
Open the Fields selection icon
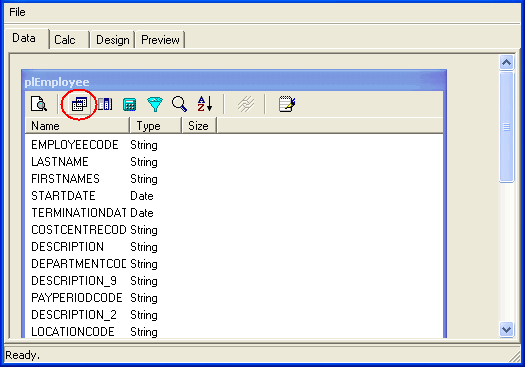[105, 104]
